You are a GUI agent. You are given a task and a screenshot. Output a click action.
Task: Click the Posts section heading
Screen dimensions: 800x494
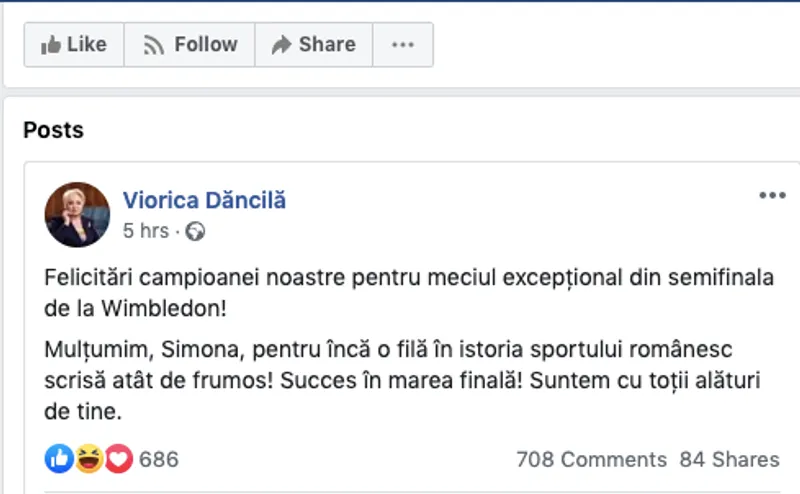pyautogui.click(x=54, y=130)
